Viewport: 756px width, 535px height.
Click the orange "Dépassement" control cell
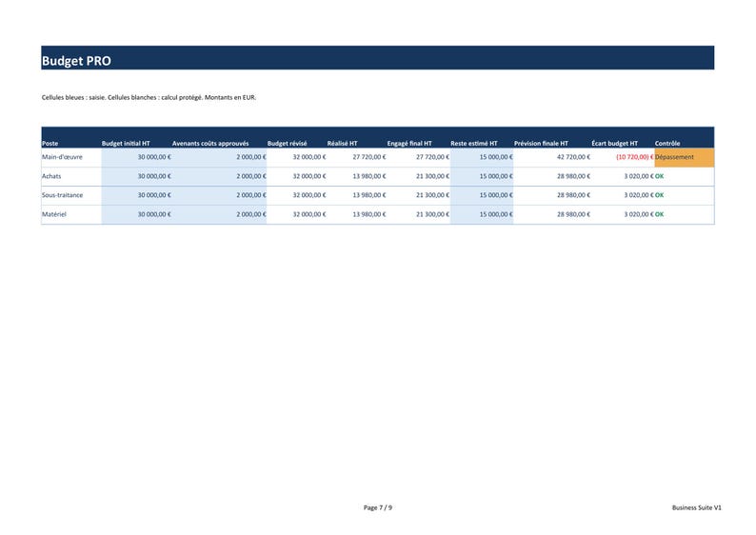pos(685,158)
